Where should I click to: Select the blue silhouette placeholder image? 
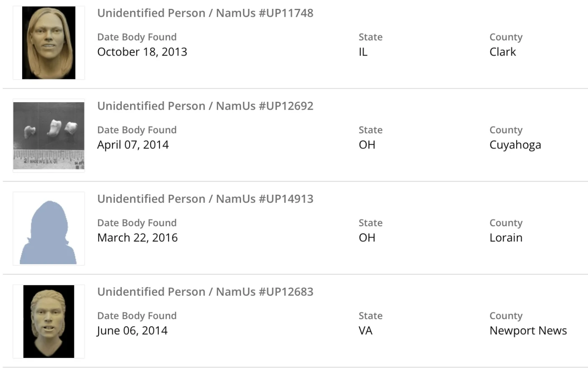tap(49, 229)
